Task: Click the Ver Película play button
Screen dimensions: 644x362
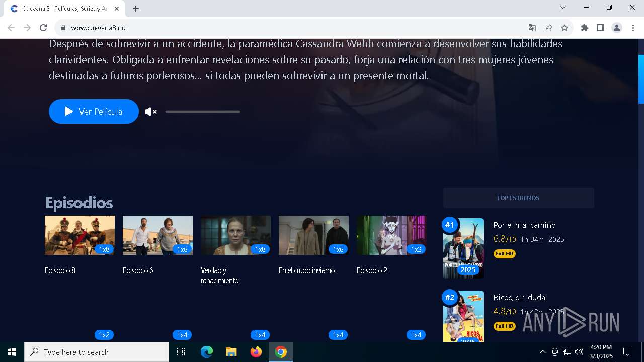Action: [x=94, y=111]
